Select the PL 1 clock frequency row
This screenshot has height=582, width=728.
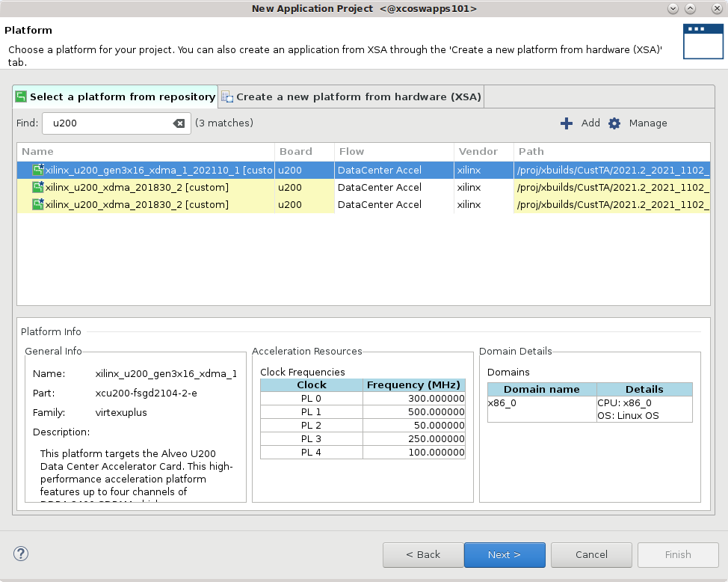(363, 412)
